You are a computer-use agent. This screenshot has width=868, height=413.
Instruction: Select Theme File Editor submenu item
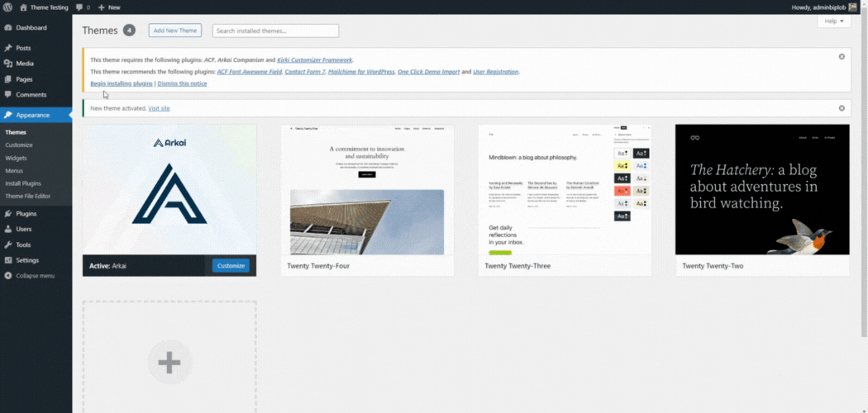click(x=27, y=196)
